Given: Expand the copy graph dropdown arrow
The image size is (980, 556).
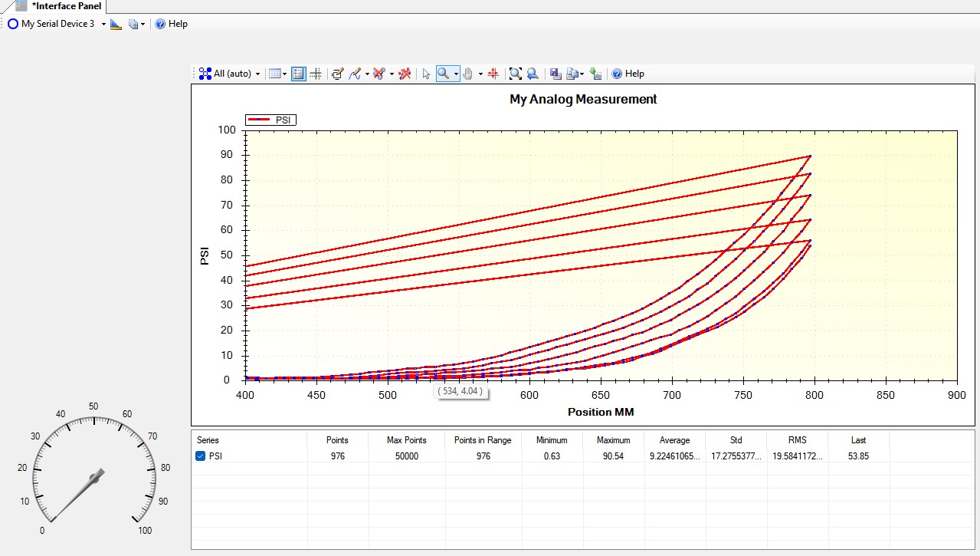Looking at the screenshot, I should pos(582,74).
